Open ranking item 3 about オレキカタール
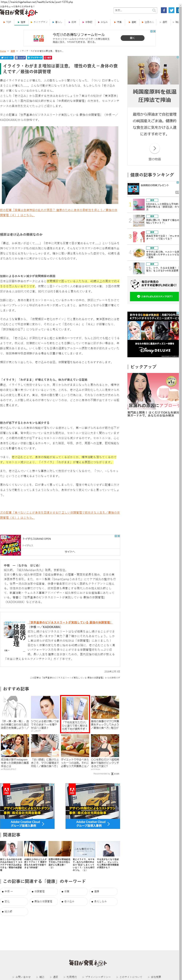182x980 pixels. [154, 237]
